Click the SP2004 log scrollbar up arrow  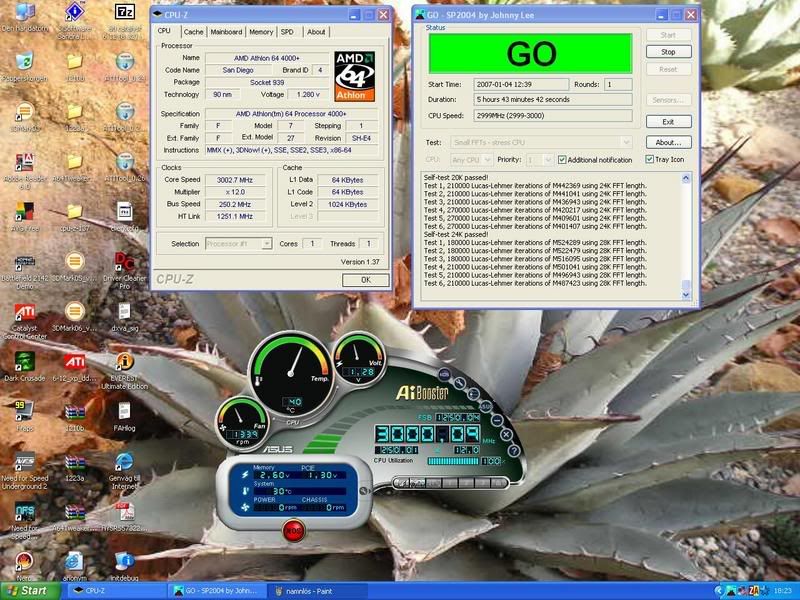tap(686, 178)
